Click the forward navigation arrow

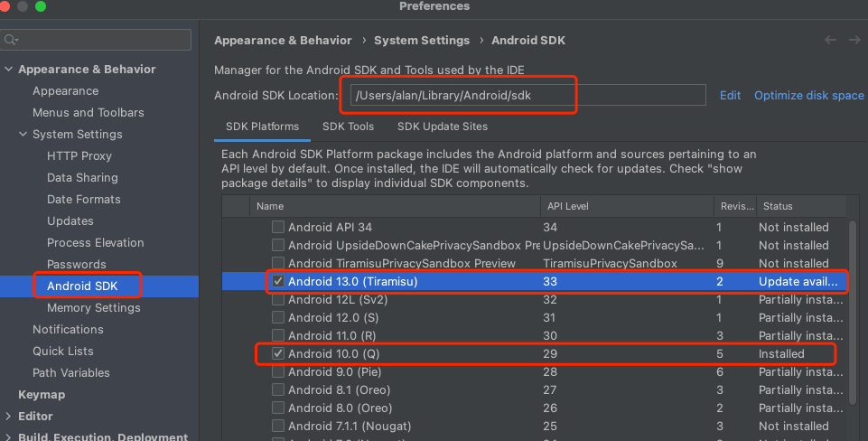tap(853, 41)
